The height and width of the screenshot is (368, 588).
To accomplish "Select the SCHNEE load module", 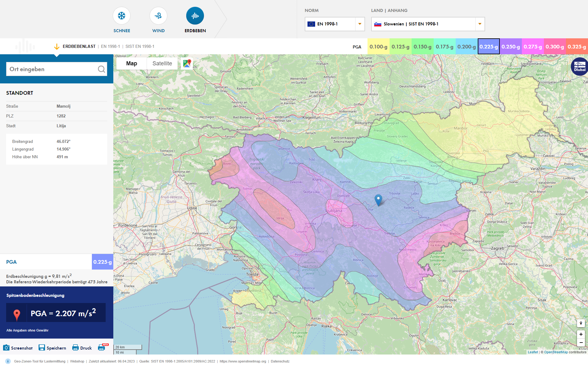I will coord(122,15).
